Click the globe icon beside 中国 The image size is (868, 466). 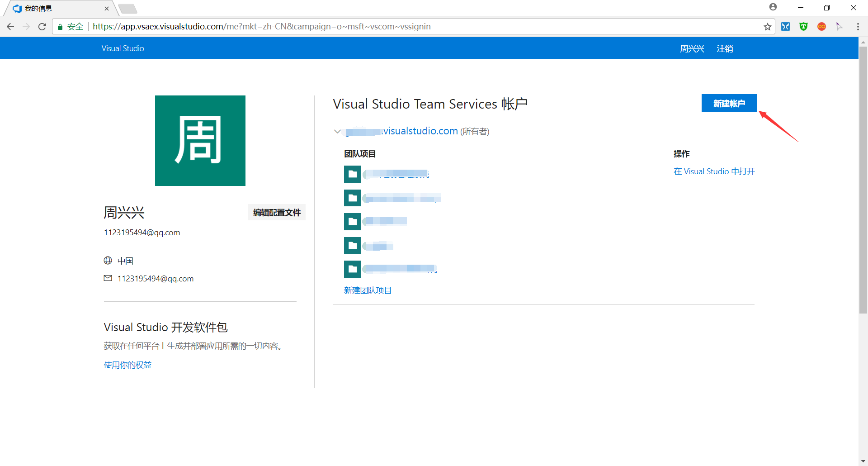coord(108,261)
